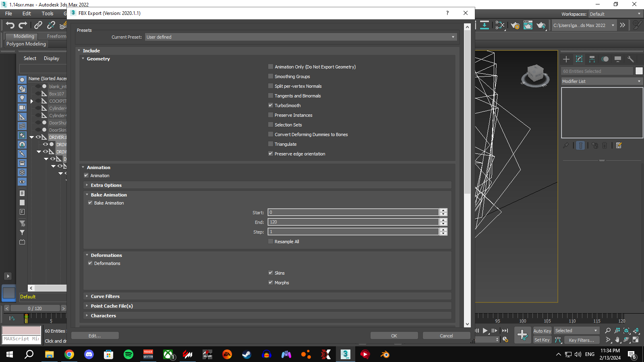Expand the Curve Filters section
Viewport: 644px width, 362px height.
pos(87,296)
